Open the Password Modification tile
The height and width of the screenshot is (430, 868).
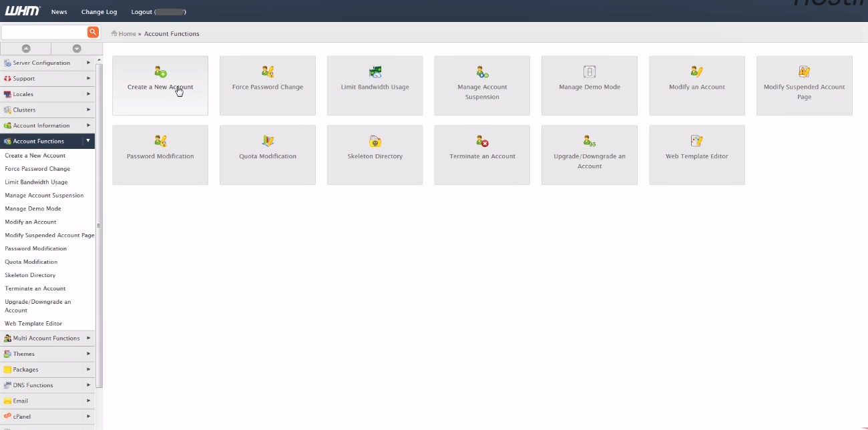(160, 155)
